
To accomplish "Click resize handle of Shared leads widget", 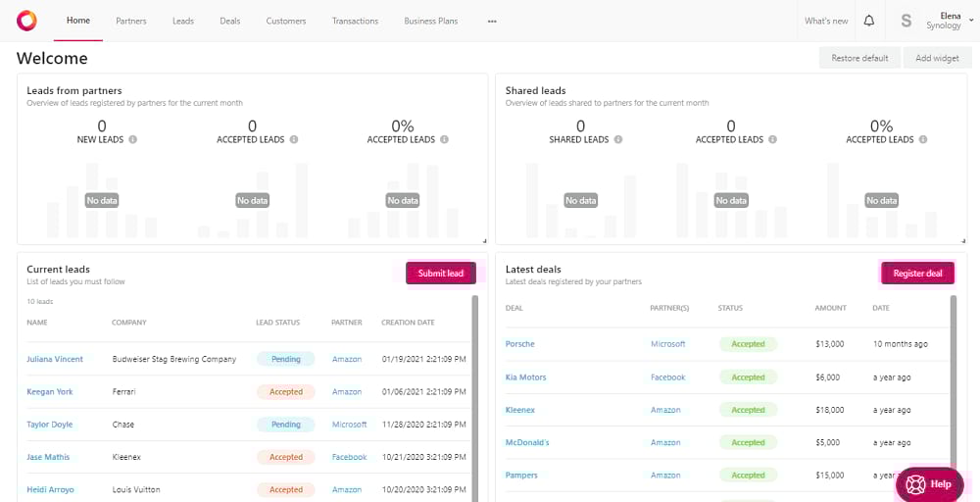I will coord(963,240).
